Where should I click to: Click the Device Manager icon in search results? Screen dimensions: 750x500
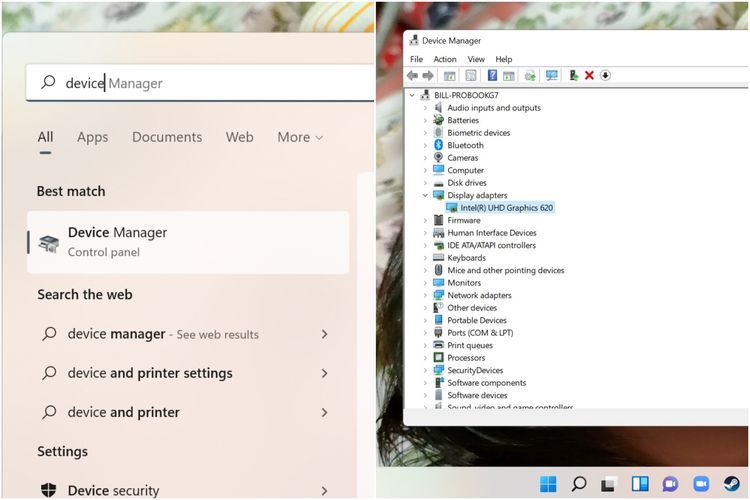pos(49,244)
